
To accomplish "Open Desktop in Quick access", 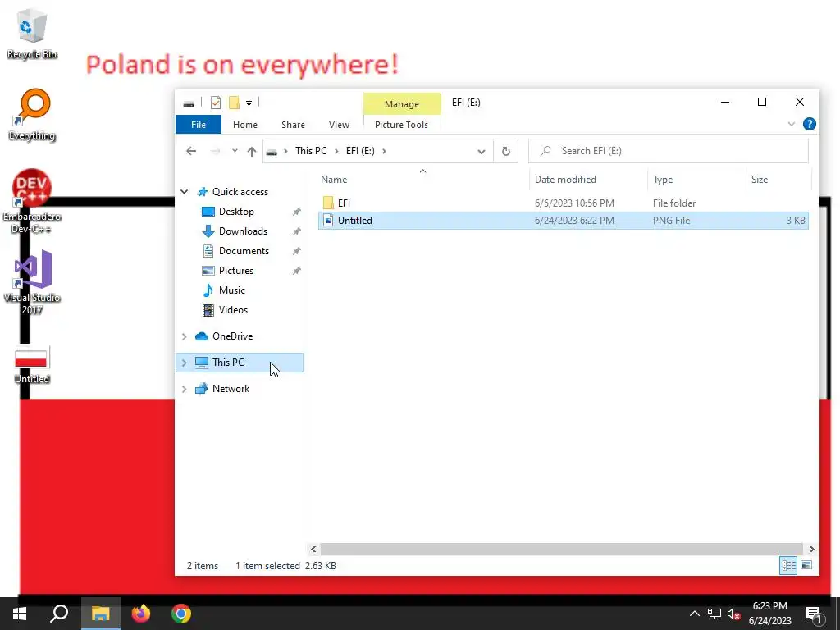I will [236, 212].
